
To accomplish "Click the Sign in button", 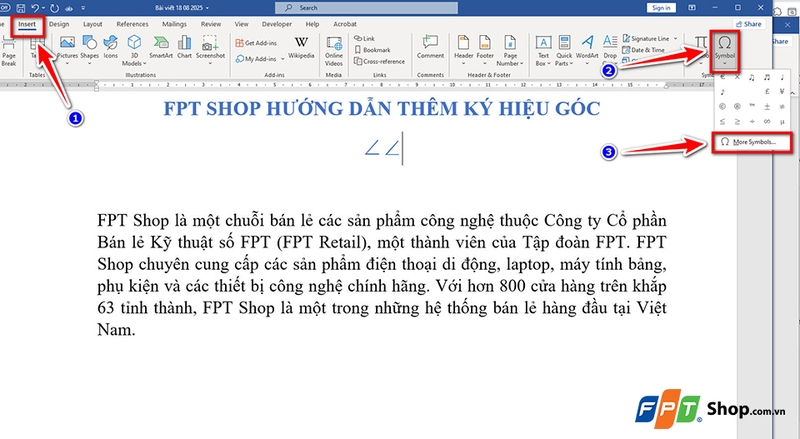I will click(x=661, y=8).
